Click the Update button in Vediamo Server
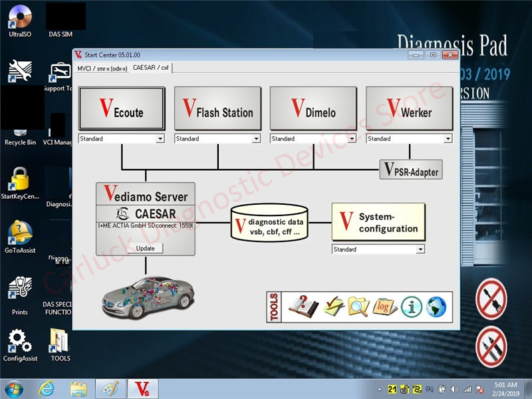Viewport: 532px width, 399px height. click(145, 248)
